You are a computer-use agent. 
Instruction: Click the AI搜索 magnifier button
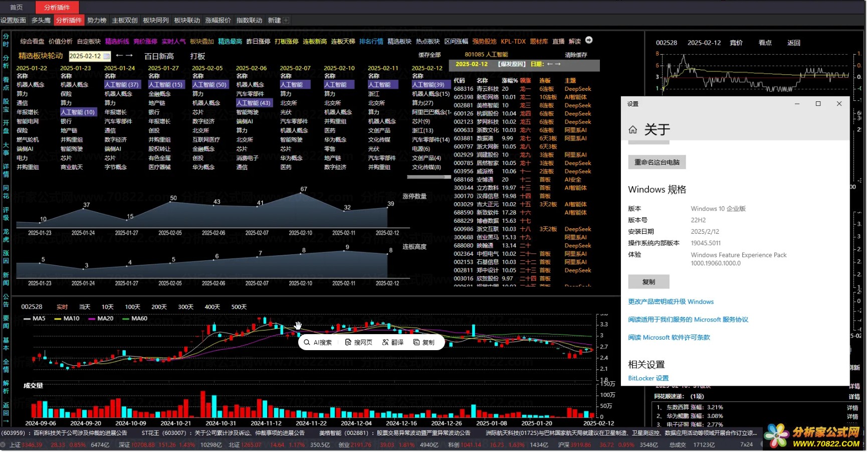tap(318, 343)
